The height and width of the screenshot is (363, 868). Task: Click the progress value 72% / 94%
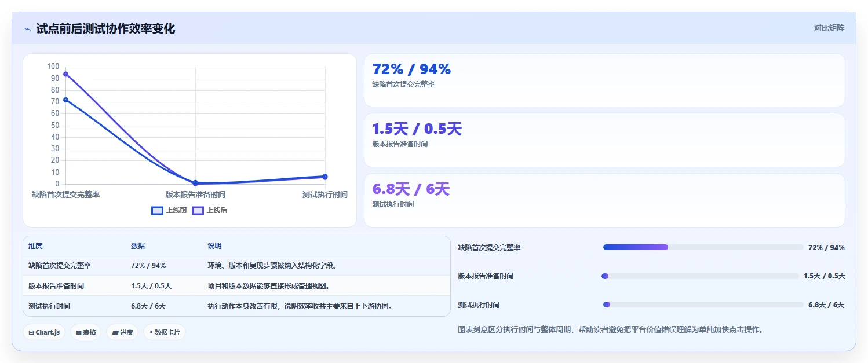click(x=826, y=247)
